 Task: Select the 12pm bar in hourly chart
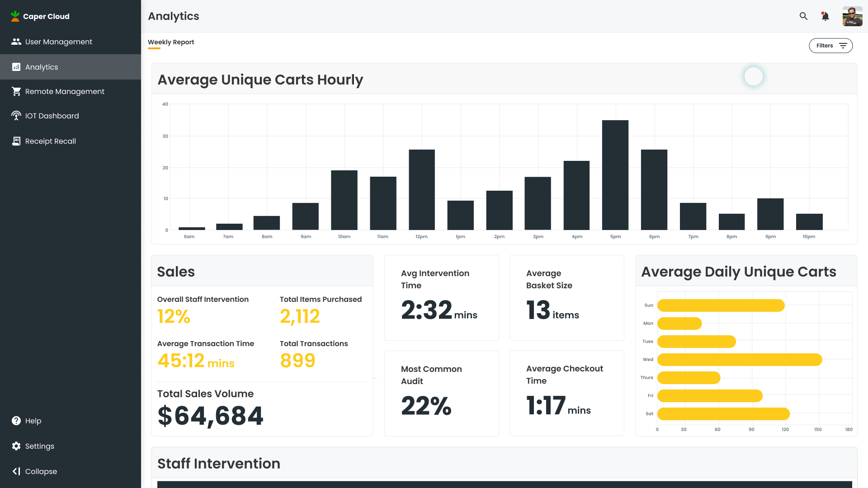[x=421, y=190]
